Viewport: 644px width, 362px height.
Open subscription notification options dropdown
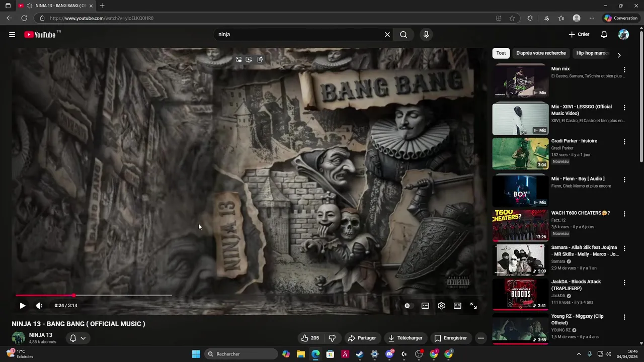coord(77,338)
